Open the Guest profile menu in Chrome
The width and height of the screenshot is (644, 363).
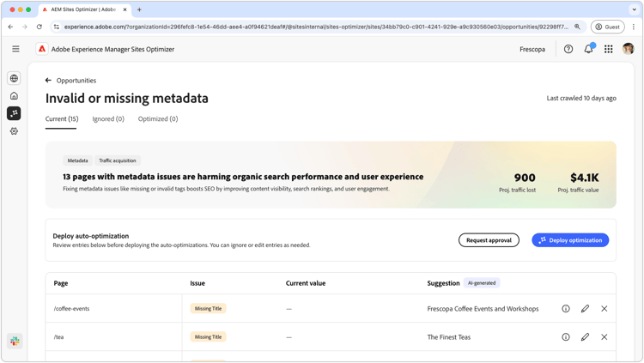tap(607, 27)
